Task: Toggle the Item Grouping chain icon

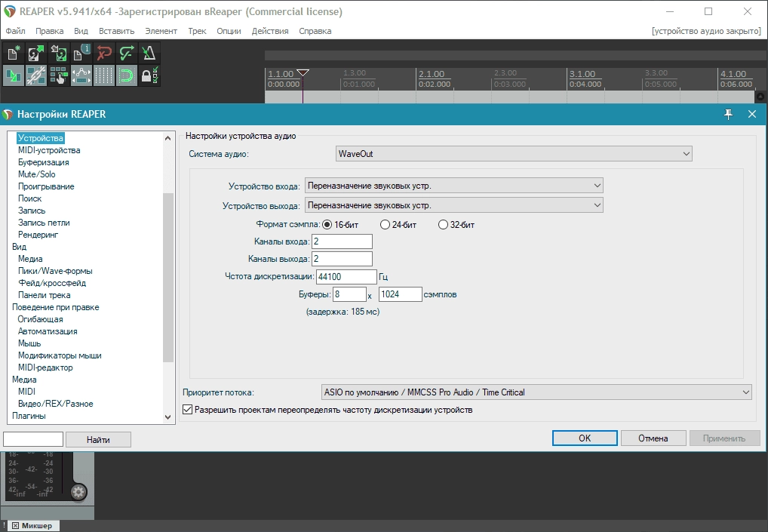Action: [35, 75]
